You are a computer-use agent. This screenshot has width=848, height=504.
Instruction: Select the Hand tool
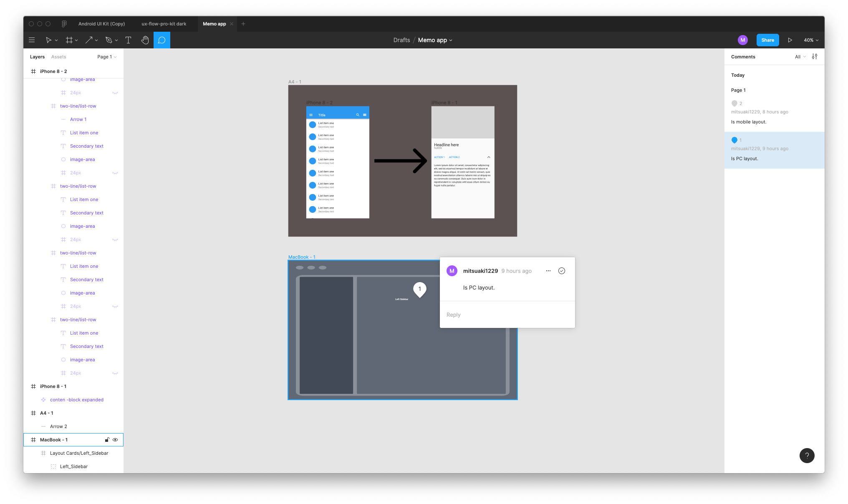(145, 40)
